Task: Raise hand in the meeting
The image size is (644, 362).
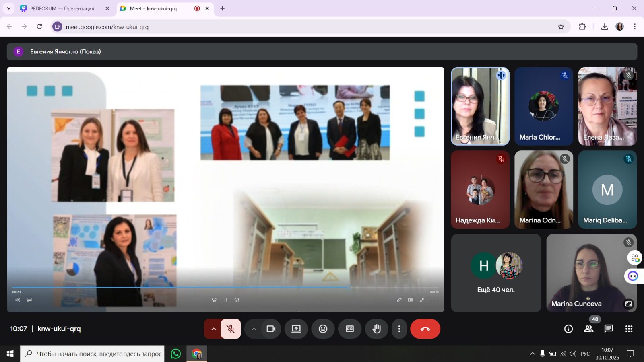Action: [x=376, y=329]
